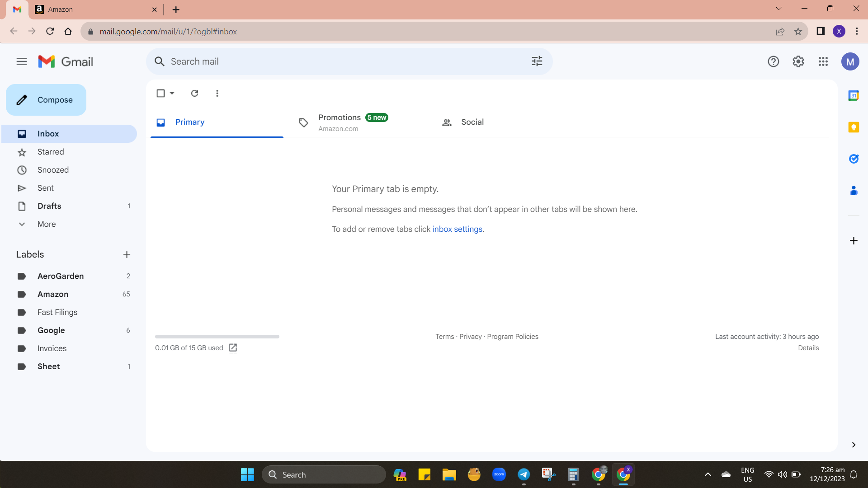
Task: Click the inbox settings link
Action: pos(457,229)
